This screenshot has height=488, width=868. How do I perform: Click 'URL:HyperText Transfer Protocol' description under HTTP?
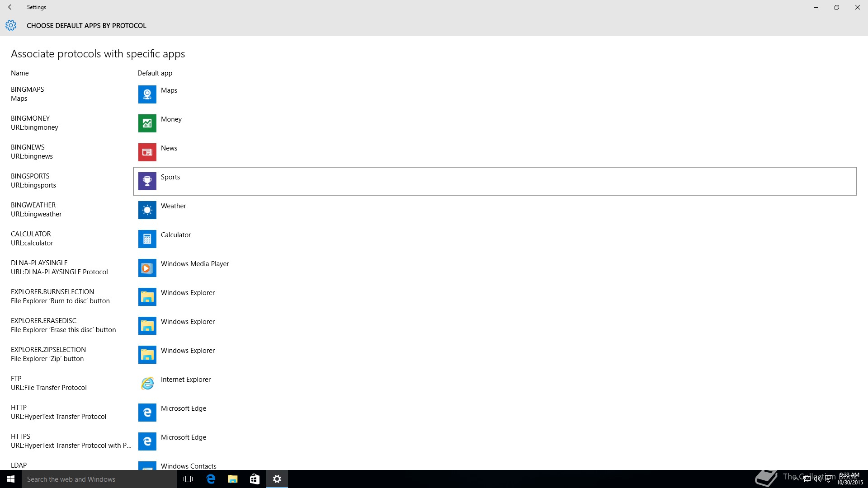59,417
